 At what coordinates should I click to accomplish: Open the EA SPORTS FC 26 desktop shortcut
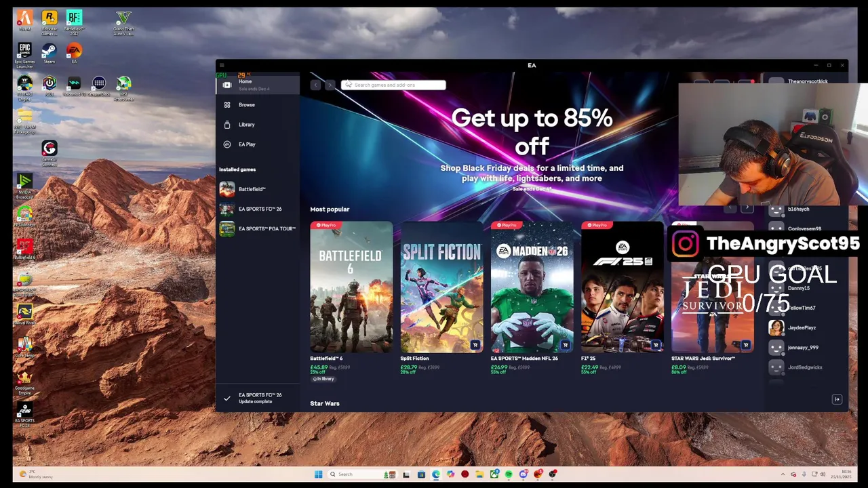(x=24, y=413)
